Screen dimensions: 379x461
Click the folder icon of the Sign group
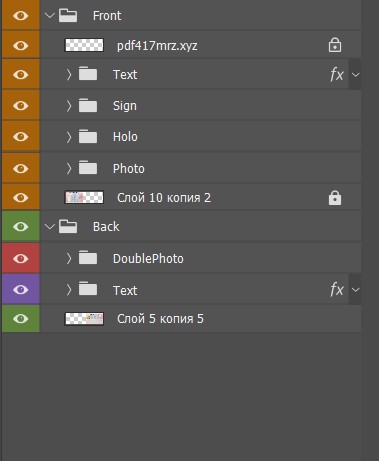[x=88, y=105]
